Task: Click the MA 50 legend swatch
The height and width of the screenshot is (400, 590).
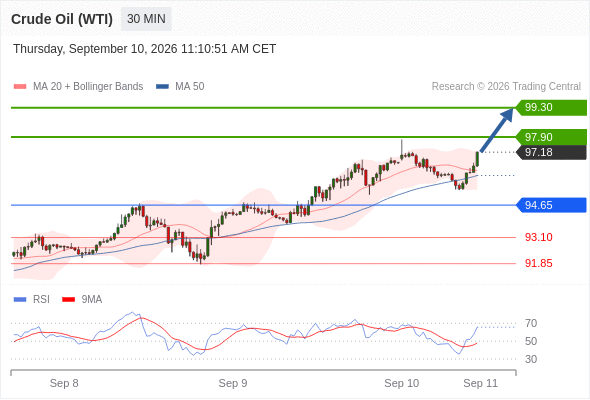Action: pos(162,87)
